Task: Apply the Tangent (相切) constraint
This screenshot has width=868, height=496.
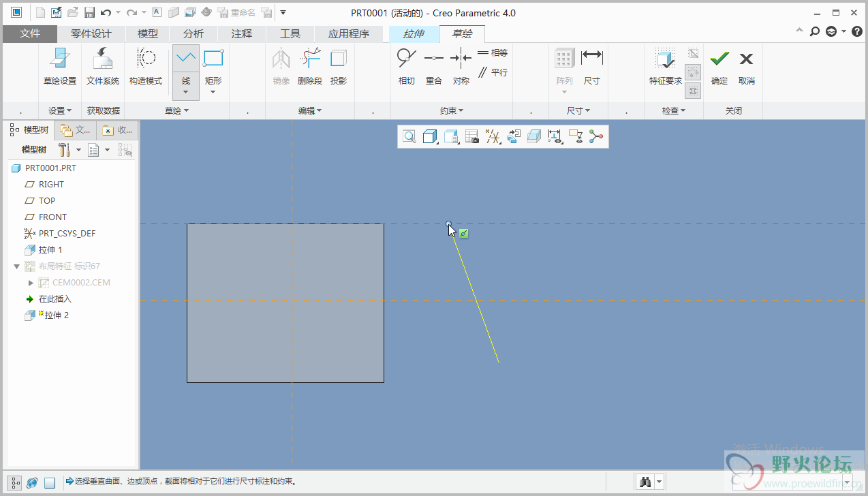Action: (x=407, y=67)
